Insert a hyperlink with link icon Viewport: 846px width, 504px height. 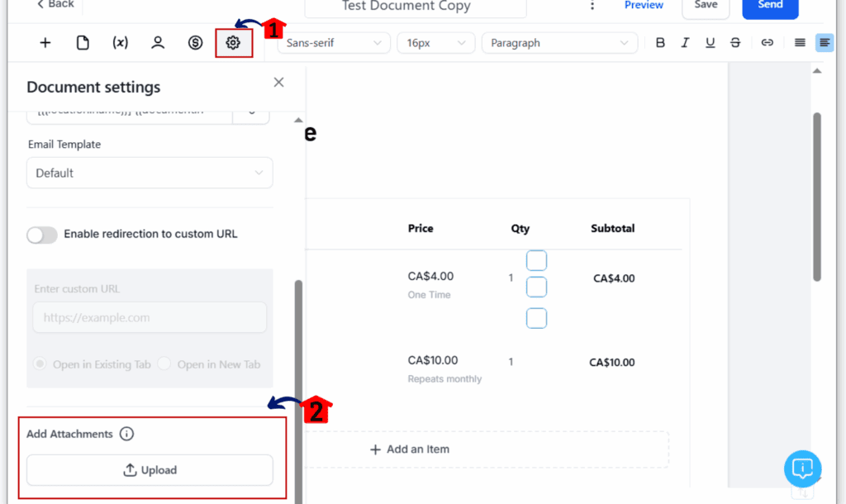[x=767, y=43]
